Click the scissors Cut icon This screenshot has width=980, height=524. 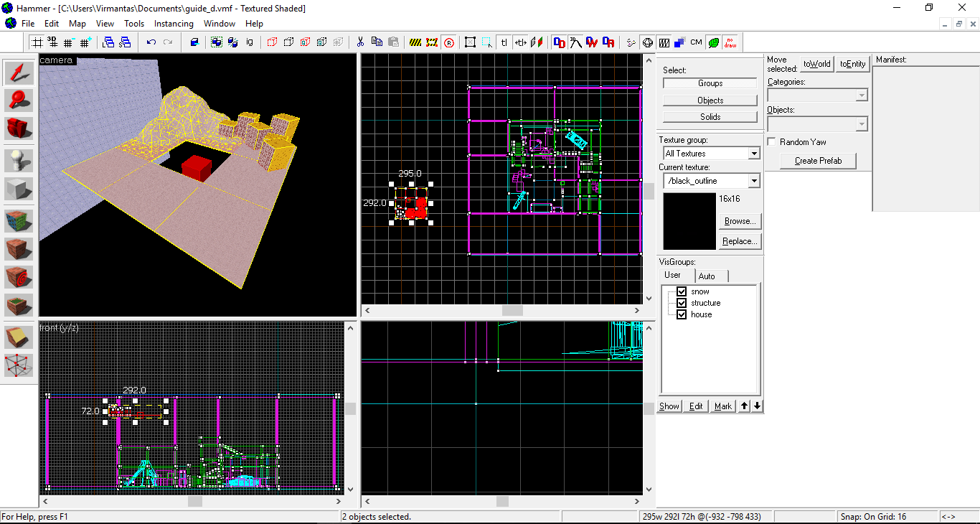(x=360, y=42)
